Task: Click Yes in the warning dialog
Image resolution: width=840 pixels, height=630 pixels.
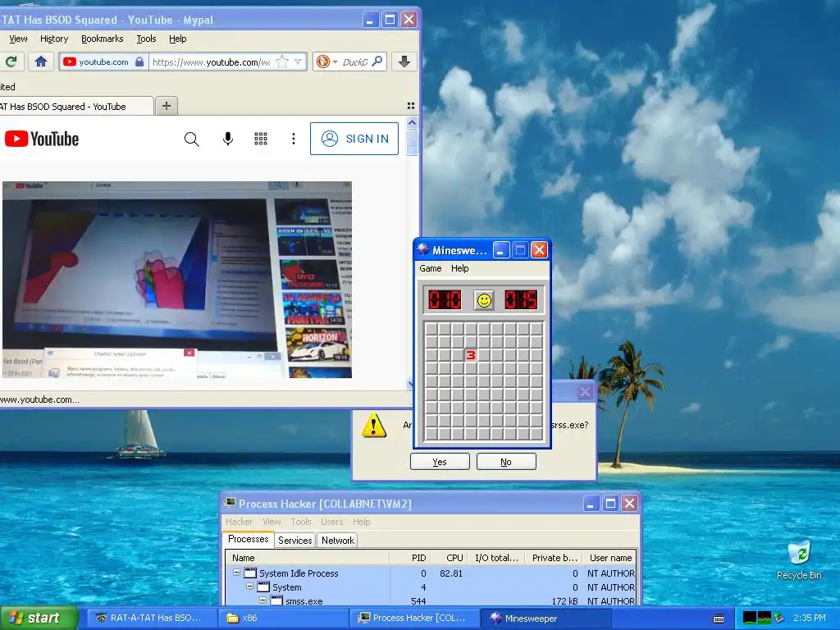Action: coord(440,462)
